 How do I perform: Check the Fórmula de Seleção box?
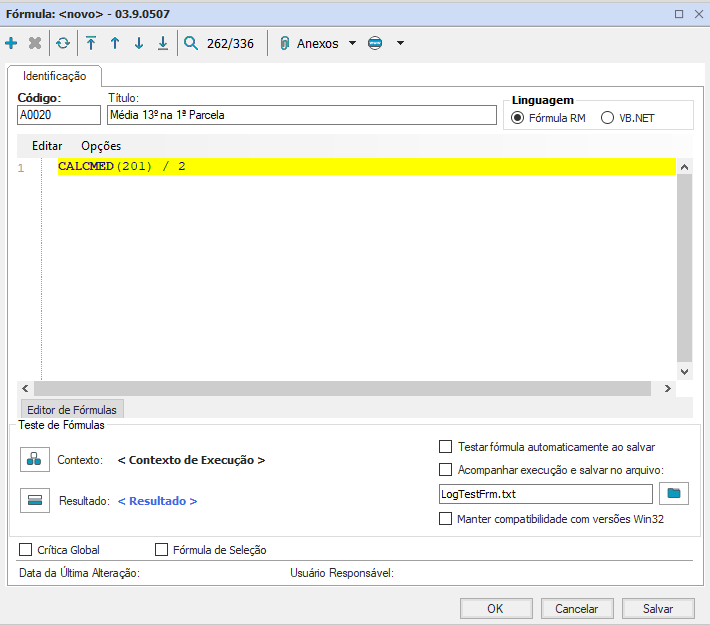coord(161,549)
